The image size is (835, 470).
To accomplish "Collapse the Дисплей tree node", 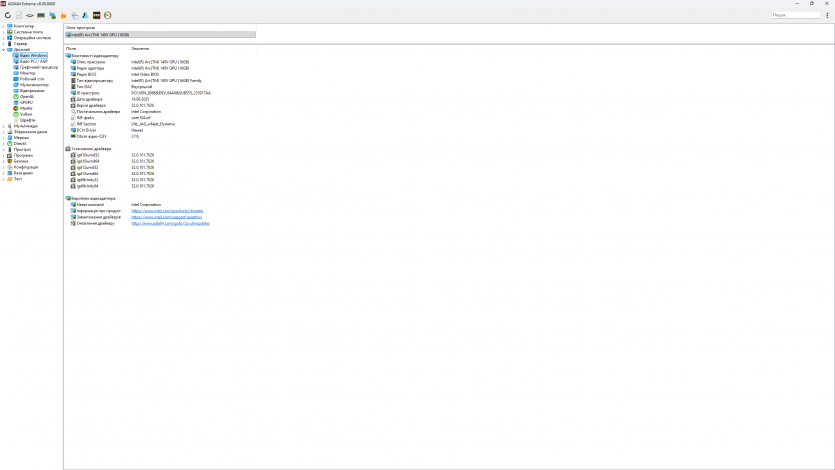I will 4,49.
